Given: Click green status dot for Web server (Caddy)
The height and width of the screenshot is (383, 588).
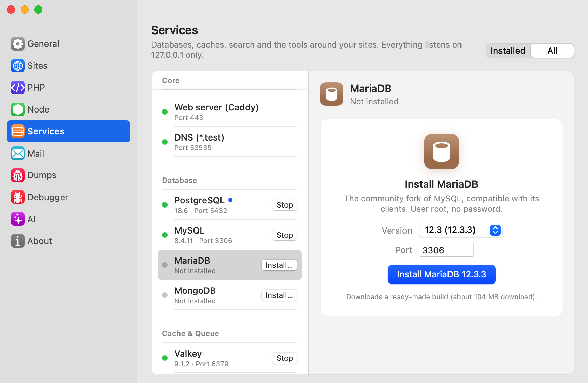Looking at the screenshot, I should pyautogui.click(x=165, y=112).
